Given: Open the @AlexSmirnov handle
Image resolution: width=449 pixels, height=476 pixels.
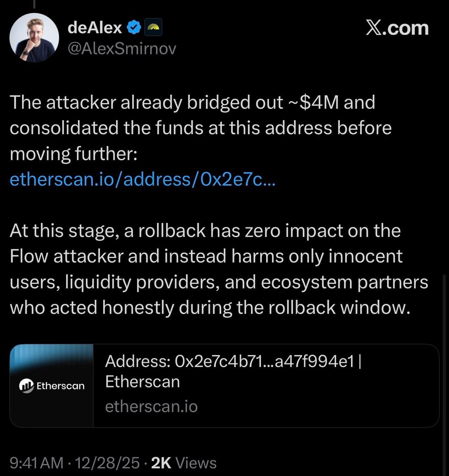Looking at the screenshot, I should pos(121,49).
